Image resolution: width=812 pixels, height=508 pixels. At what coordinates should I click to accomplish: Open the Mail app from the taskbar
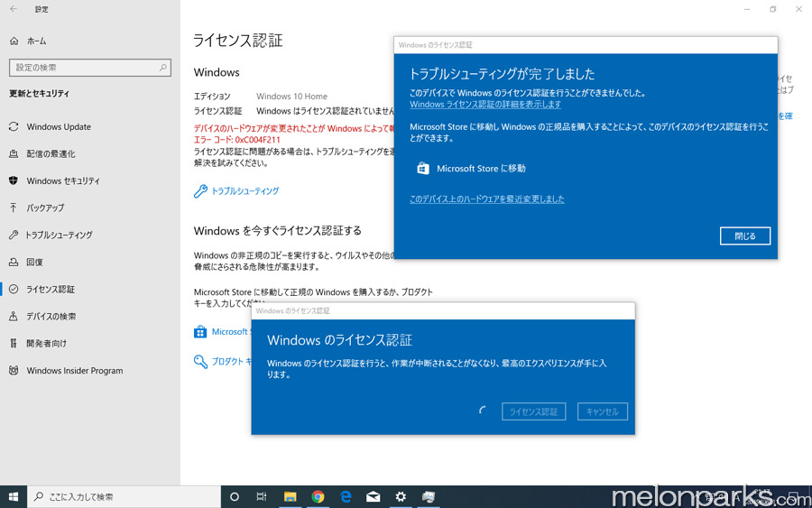(x=373, y=496)
